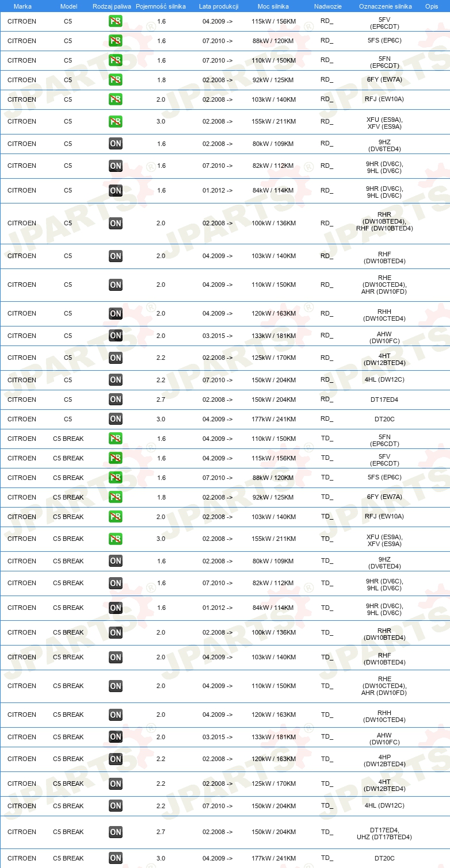Select petrol icon in C5 3.0 155kW / 211KM row
The height and width of the screenshot is (868, 450).
(115, 121)
